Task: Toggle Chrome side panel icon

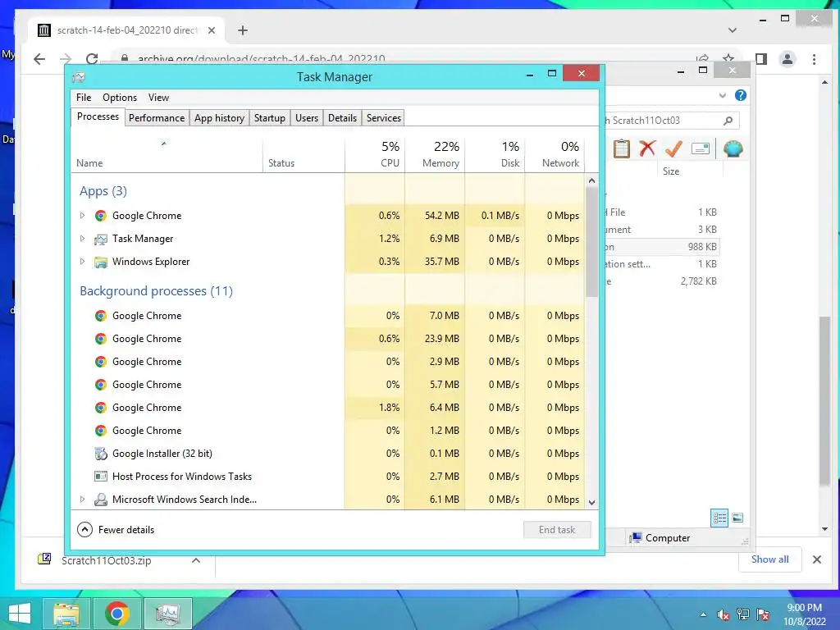Action: coord(760,59)
